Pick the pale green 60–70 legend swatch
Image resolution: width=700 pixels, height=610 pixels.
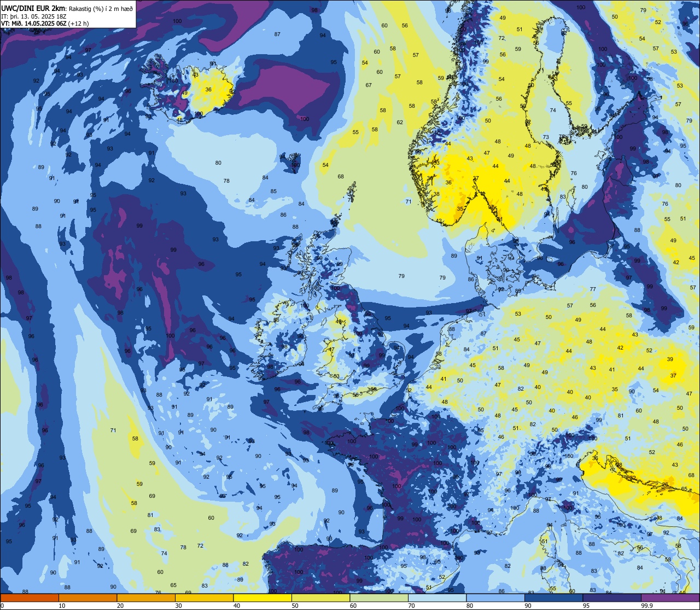379,598
